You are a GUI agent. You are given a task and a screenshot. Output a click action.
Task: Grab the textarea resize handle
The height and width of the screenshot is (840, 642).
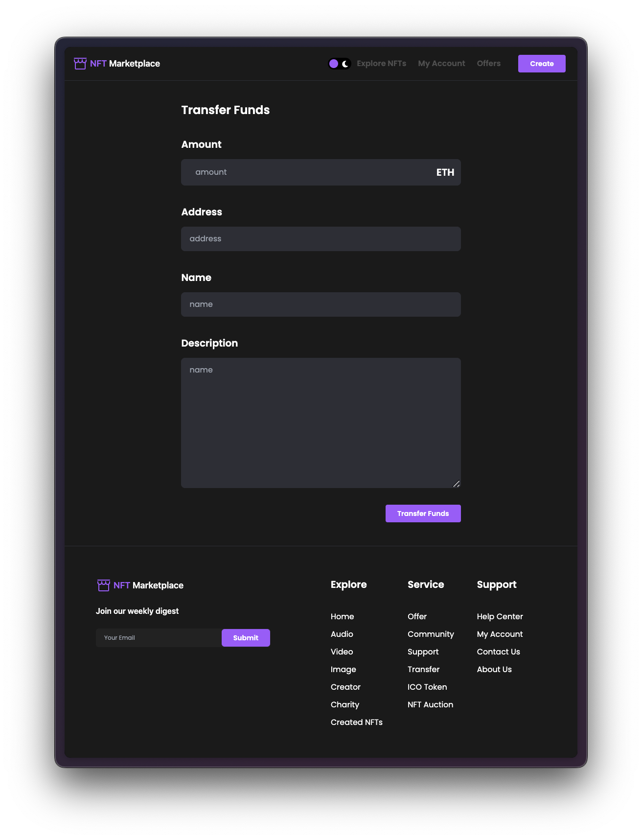(x=456, y=484)
